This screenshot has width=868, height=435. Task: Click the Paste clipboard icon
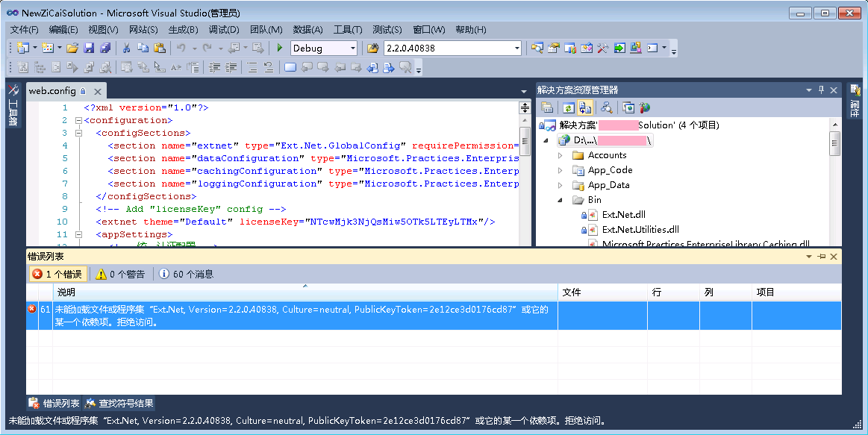click(160, 48)
